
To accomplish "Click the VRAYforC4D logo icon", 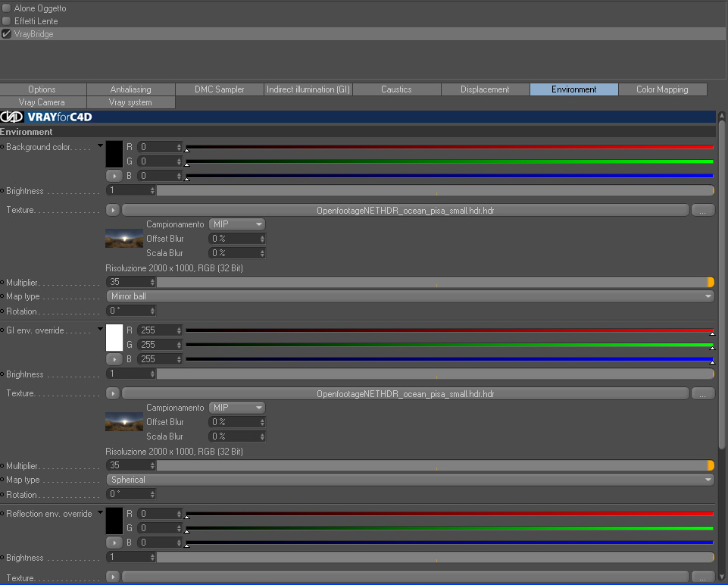I will pyautogui.click(x=11, y=117).
